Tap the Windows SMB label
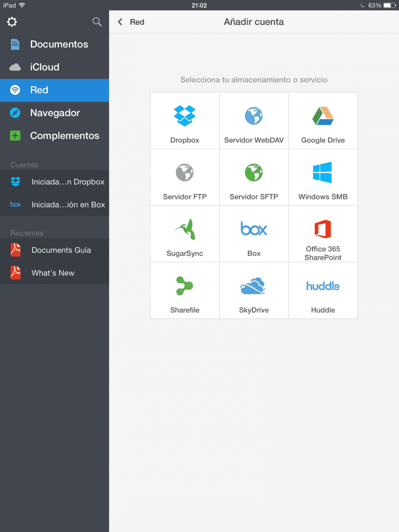This screenshot has height=532, width=399. (323, 197)
